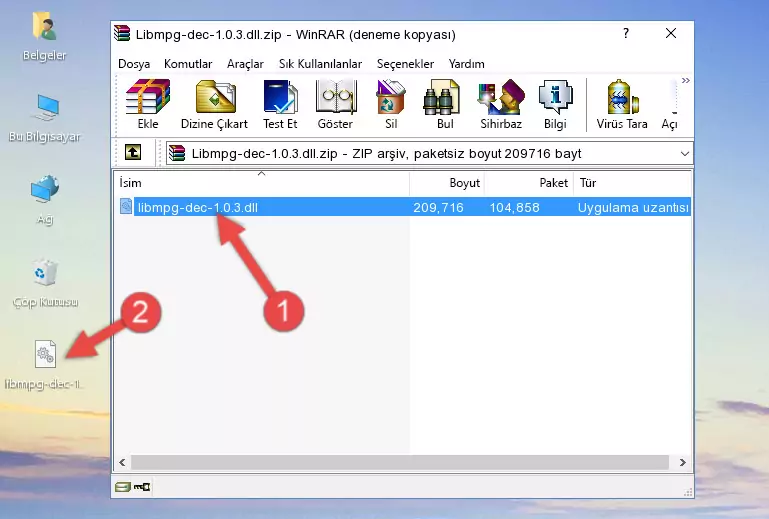
Task: Sort the file list by the Paket column
Action: pos(529,183)
